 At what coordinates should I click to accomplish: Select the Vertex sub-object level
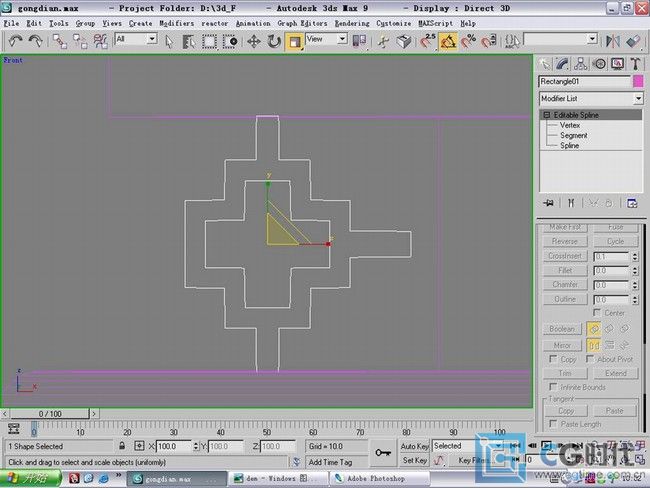tap(570, 125)
